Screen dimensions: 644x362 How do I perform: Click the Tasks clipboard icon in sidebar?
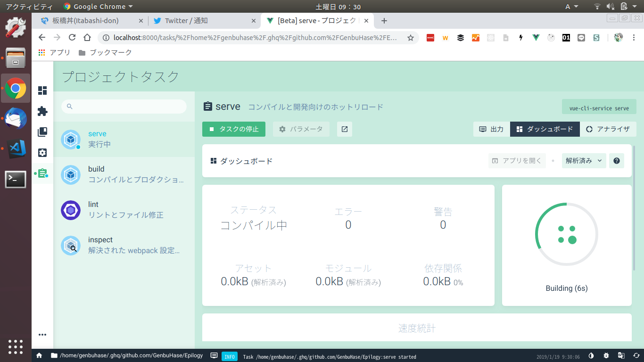(x=42, y=173)
